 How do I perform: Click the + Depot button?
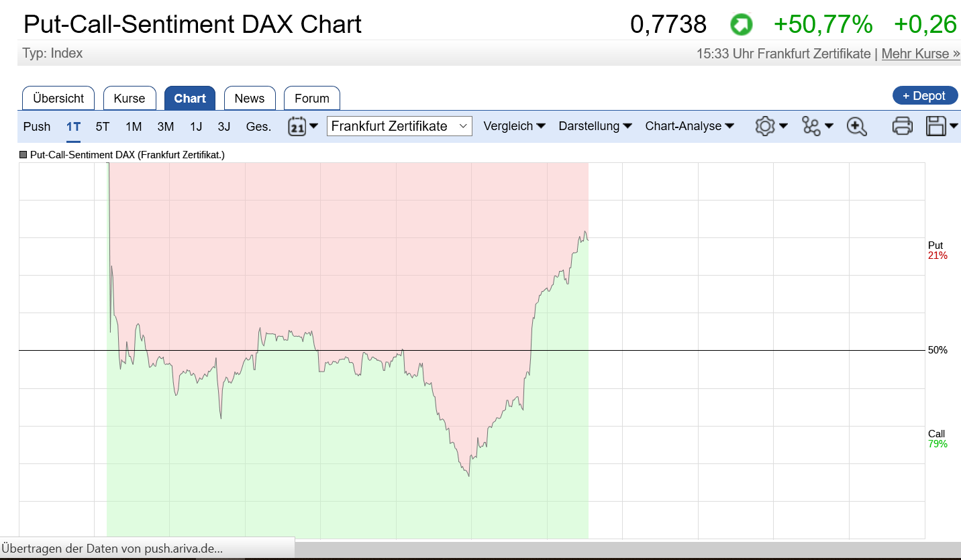(x=925, y=95)
